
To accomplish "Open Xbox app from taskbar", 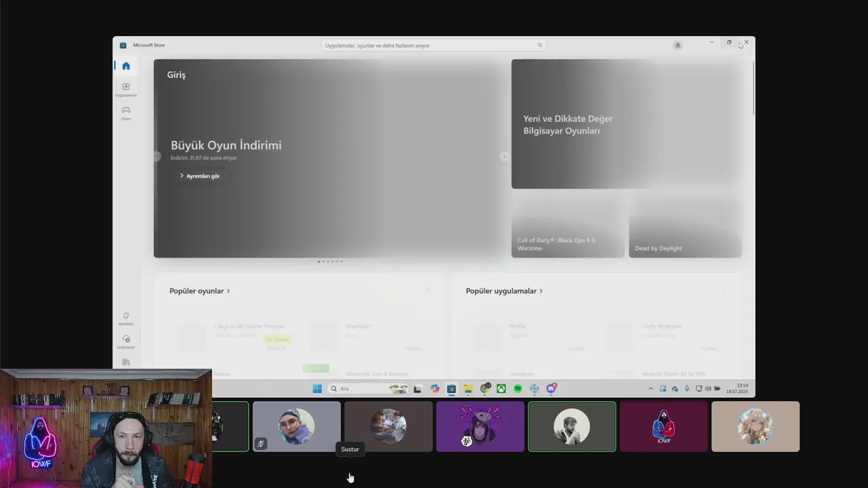I will pos(501,389).
